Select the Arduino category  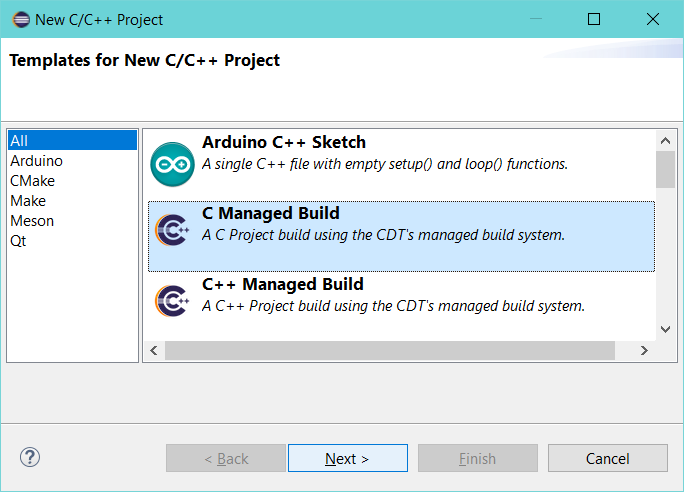pos(37,161)
